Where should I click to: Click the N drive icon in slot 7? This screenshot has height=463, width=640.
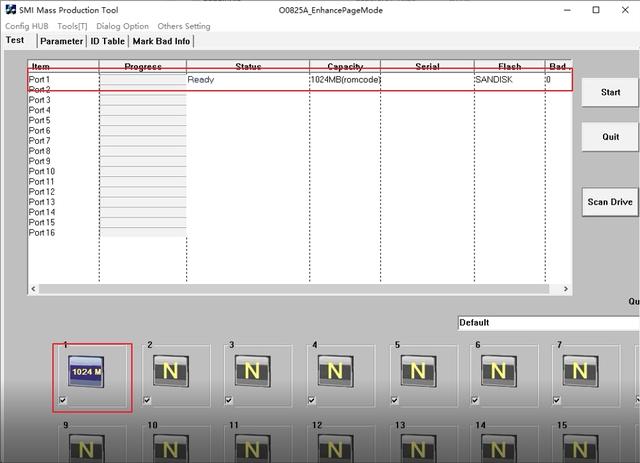click(x=580, y=371)
